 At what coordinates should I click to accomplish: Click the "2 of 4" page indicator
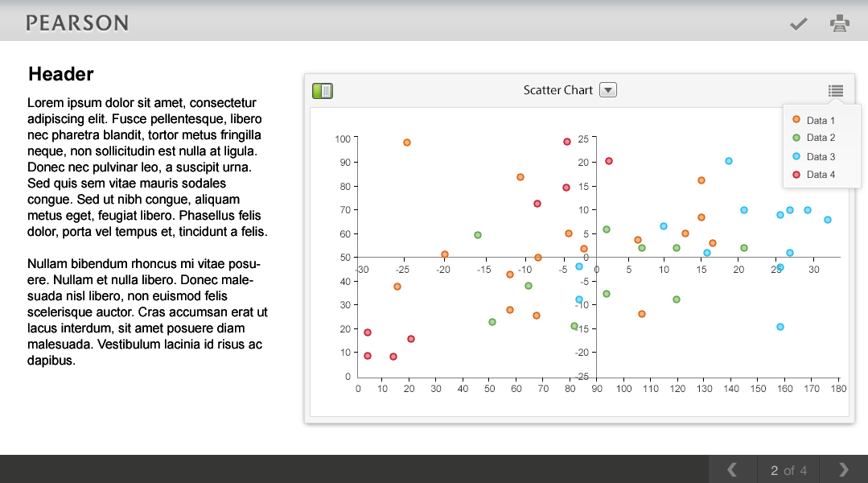[788, 470]
